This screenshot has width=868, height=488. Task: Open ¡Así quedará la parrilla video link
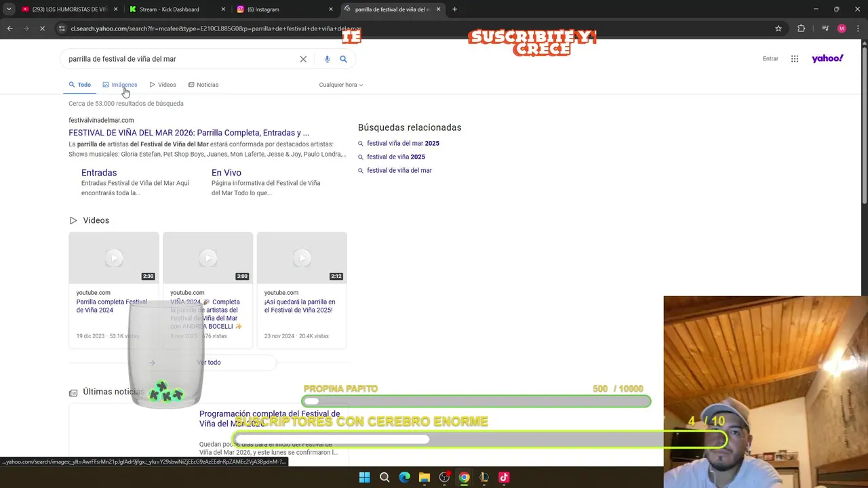(300, 306)
